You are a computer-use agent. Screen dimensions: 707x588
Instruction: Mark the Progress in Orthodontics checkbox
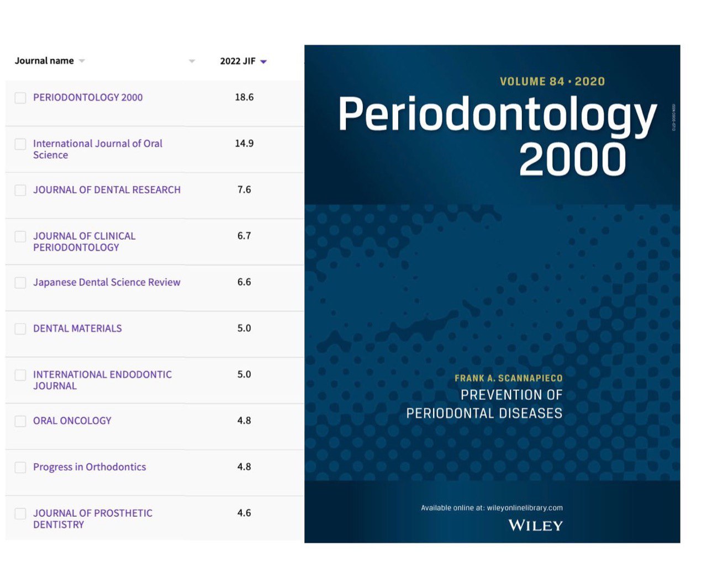[x=20, y=468]
